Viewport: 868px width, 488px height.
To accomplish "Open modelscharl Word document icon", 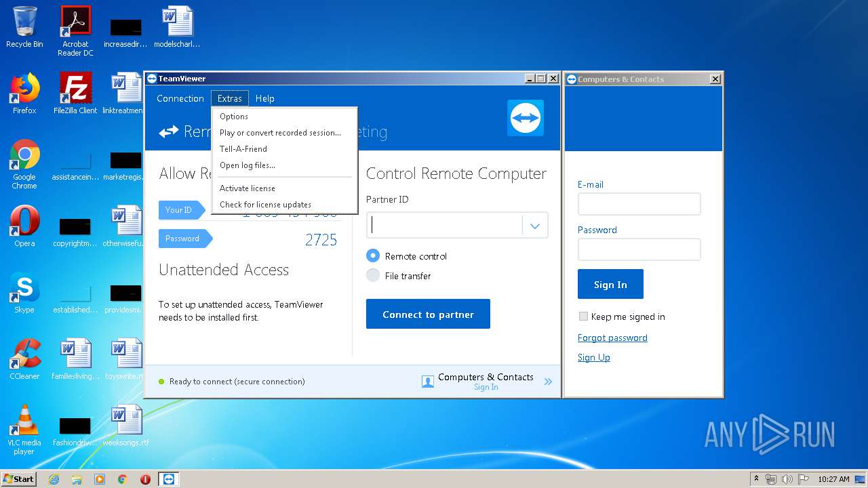I will (177, 27).
